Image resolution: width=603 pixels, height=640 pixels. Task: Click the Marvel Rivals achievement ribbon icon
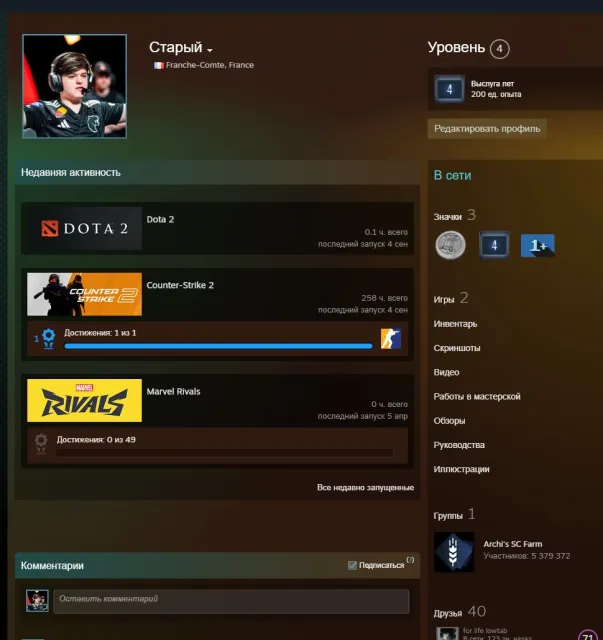click(41, 444)
